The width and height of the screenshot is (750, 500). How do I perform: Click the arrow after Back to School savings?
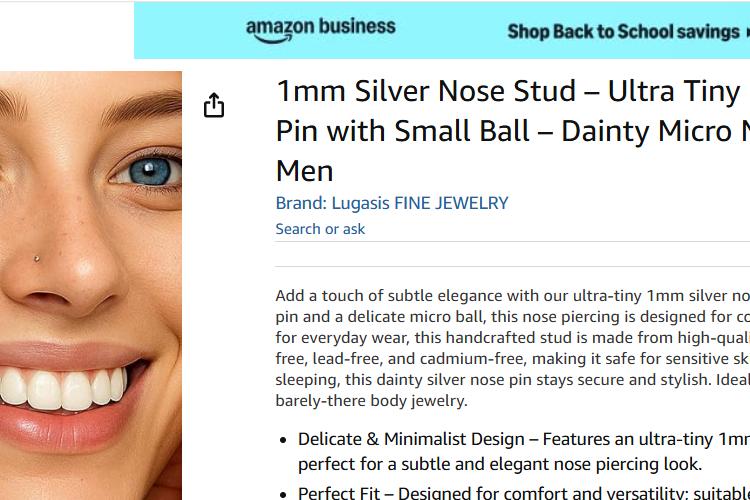click(747, 33)
